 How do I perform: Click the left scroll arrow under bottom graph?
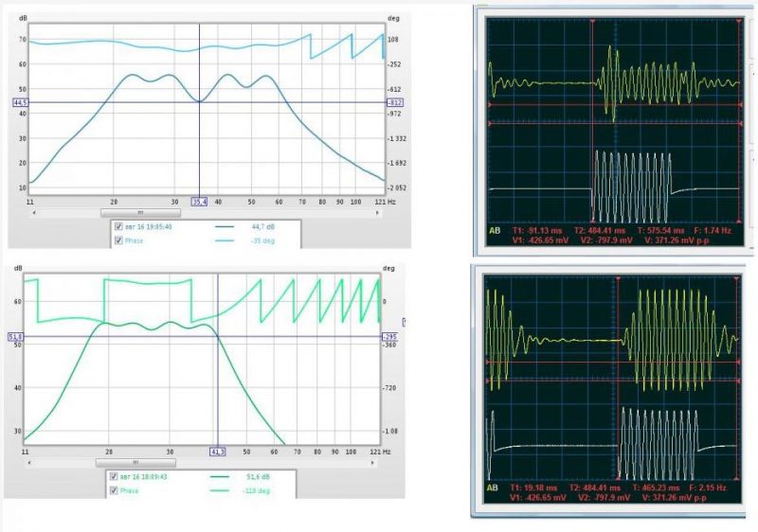point(29,463)
